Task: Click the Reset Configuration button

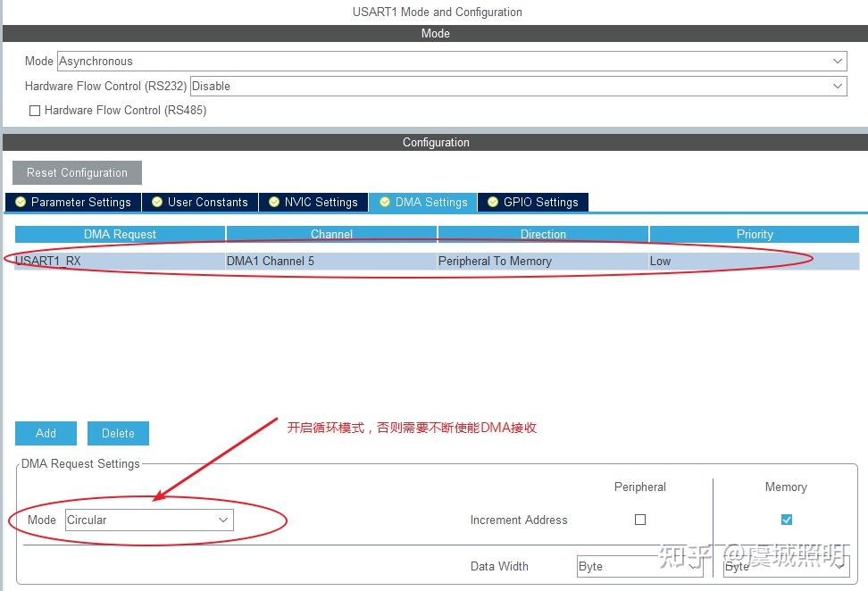Action: coord(76,172)
